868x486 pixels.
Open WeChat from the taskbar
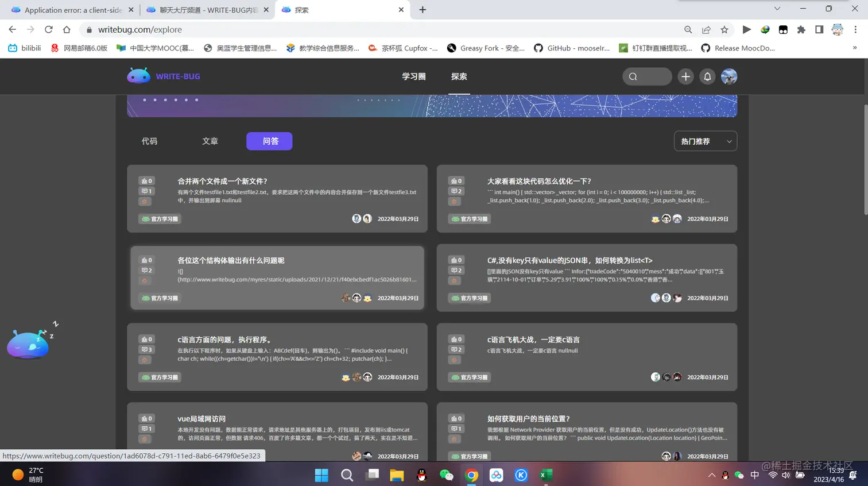coord(446,475)
